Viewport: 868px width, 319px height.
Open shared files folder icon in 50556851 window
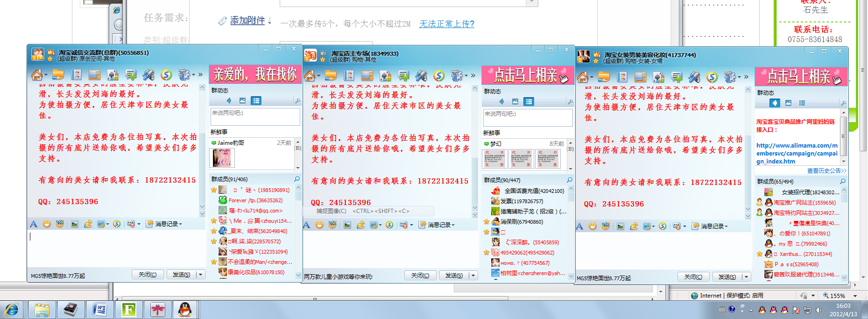tap(58, 75)
